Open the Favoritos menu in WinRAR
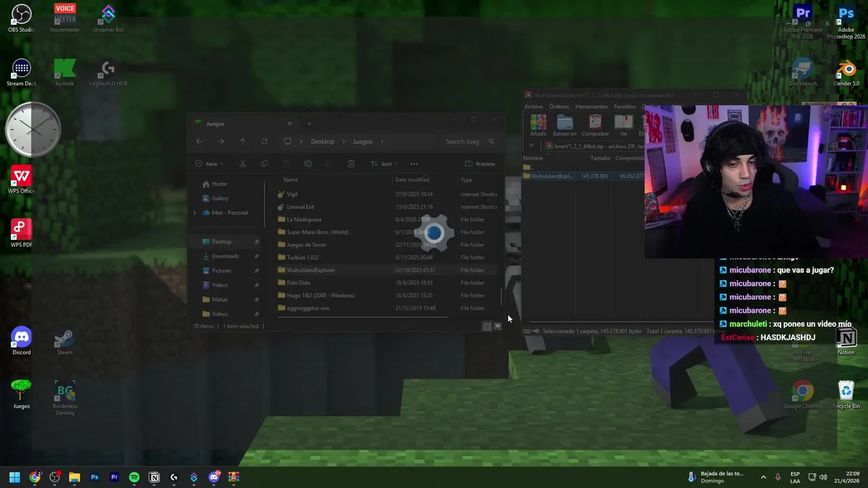 [x=625, y=106]
